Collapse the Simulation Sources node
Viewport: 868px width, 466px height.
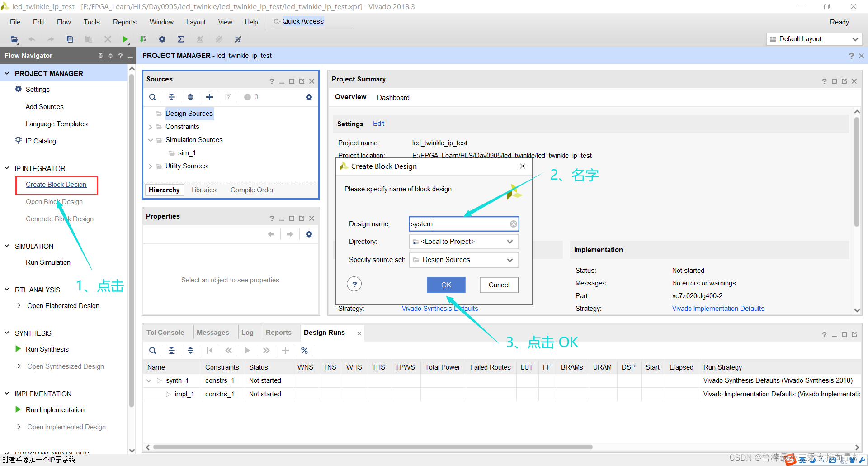click(x=151, y=140)
